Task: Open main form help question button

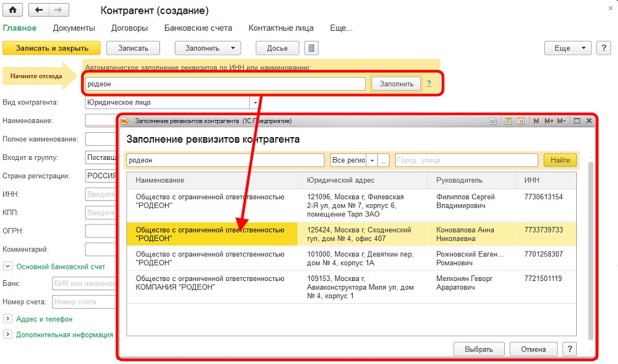Action: coord(603,48)
